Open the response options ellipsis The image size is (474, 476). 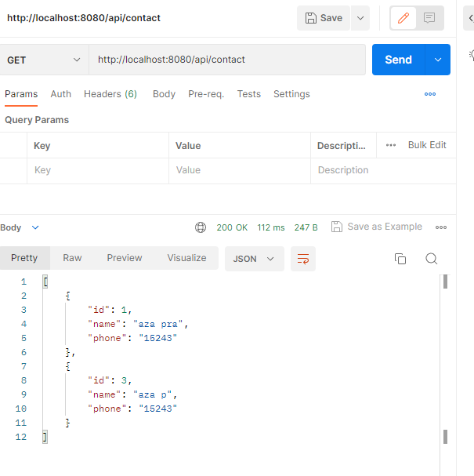(x=441, y=227)
